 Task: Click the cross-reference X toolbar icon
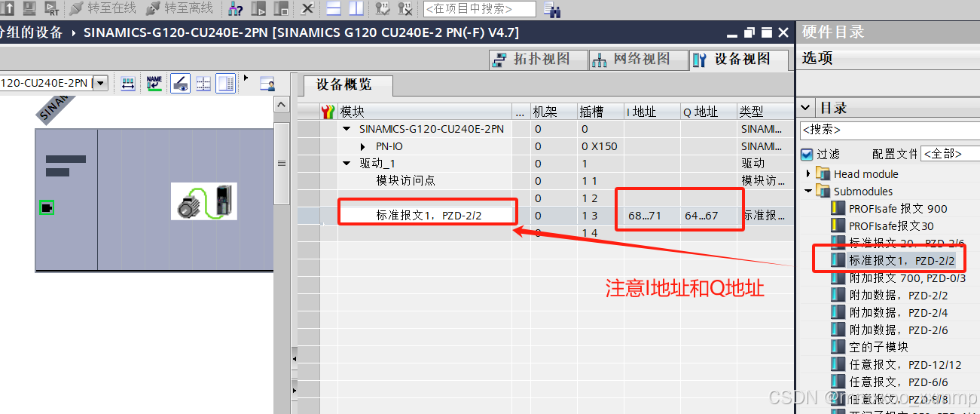[x=307, y=8]
